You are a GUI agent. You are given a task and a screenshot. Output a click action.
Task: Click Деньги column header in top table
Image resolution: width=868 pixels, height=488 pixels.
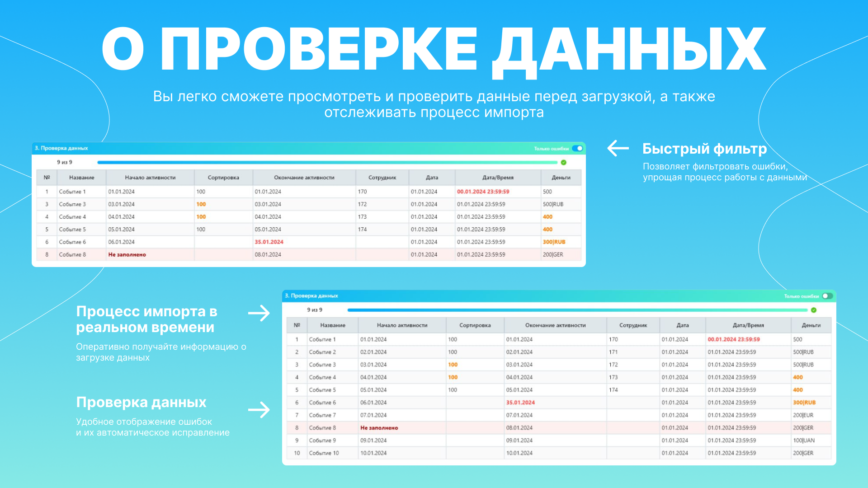click(x=561, y=178)
